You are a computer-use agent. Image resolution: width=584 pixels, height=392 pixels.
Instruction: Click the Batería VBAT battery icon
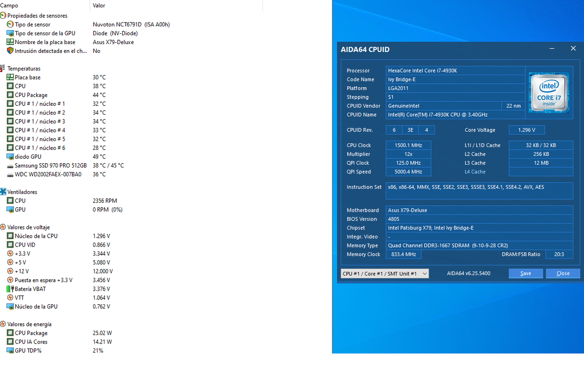click(x=10, y=289)
